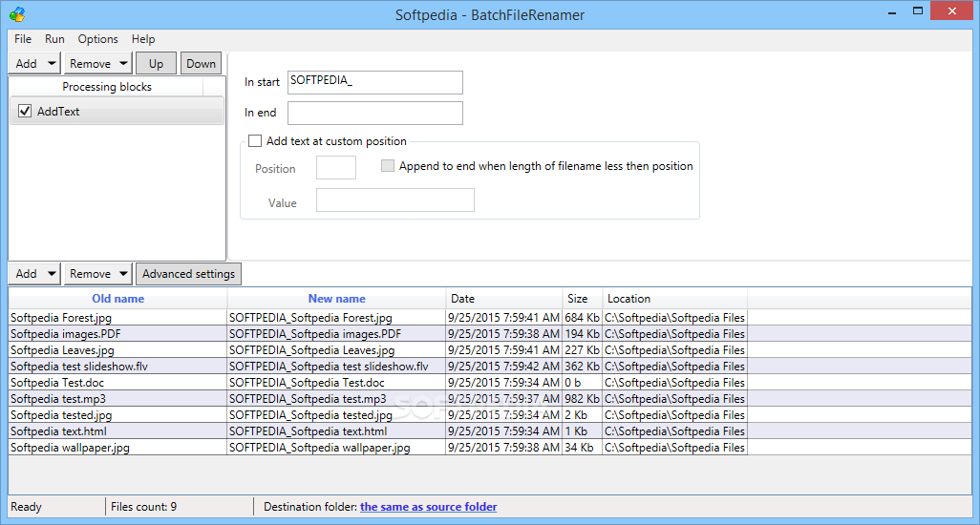
Task: Move the processing block Down
Action: click(x=201, y=64)
